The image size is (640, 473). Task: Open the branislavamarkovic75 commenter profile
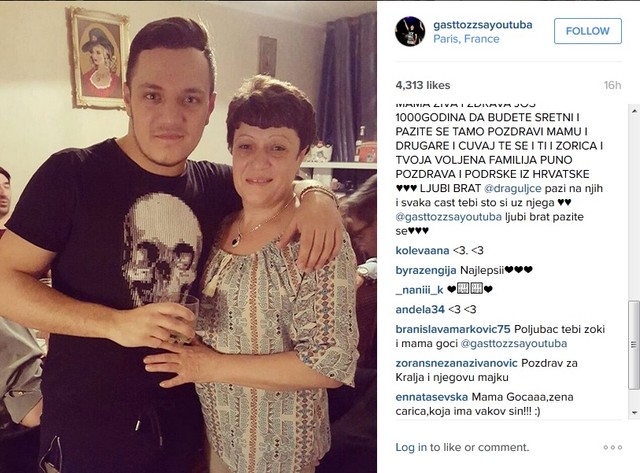[453, 329]
